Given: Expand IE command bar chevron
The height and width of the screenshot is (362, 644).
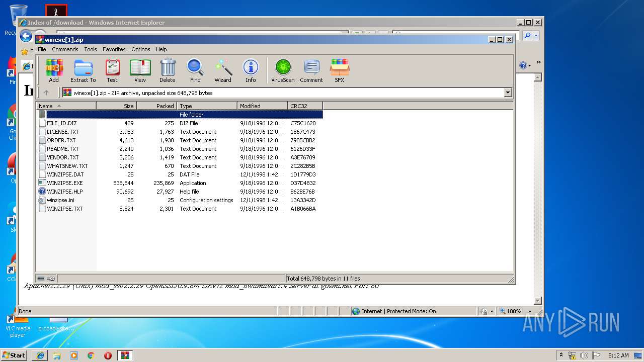Looking at the screenshot, I should pyautogui.click(x=538, y=63).
